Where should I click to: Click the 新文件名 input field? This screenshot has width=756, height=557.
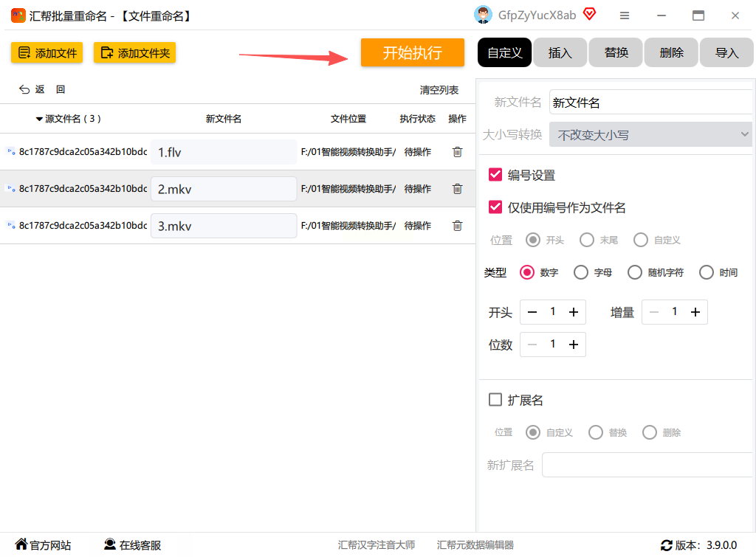[x=650, y=103]
